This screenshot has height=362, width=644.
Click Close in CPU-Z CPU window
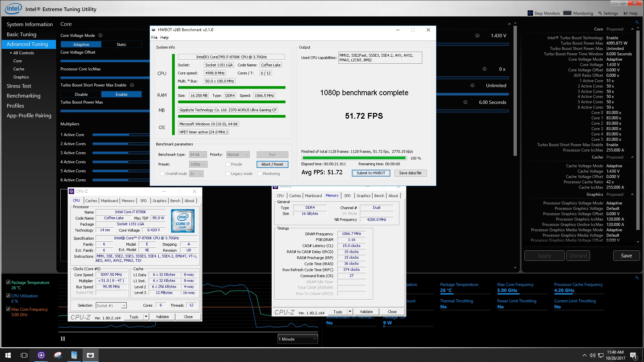point(188,317)
